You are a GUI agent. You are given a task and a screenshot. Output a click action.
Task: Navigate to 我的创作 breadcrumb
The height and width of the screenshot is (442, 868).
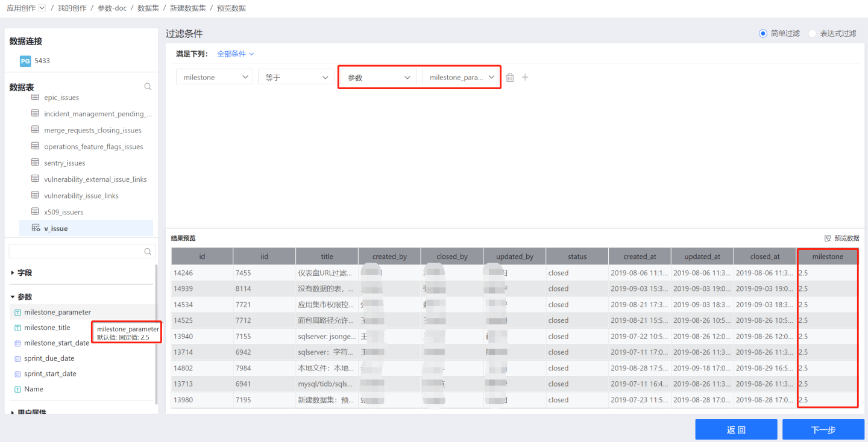pos(72,8)
